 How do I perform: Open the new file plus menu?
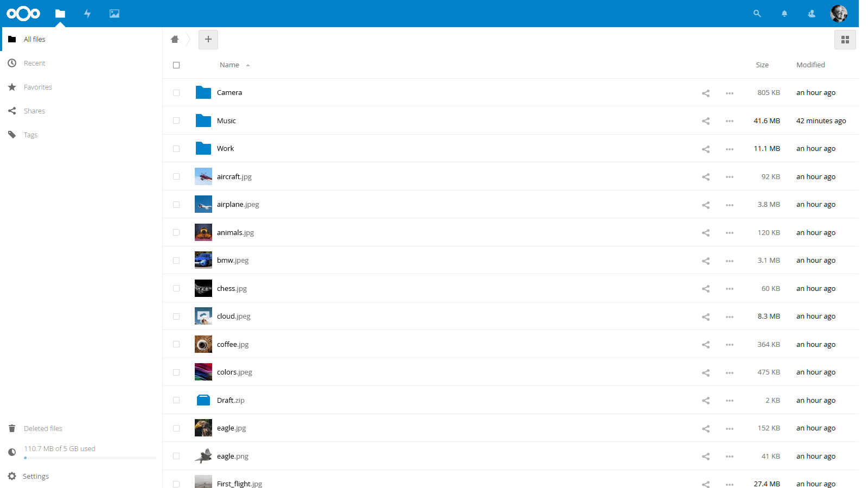coord(208,39)
